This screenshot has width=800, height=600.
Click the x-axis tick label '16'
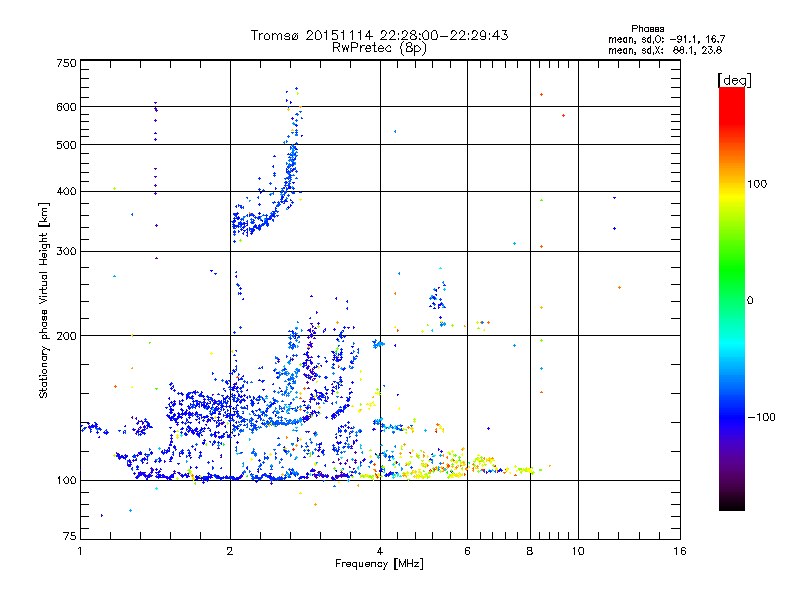coord(680,551)
